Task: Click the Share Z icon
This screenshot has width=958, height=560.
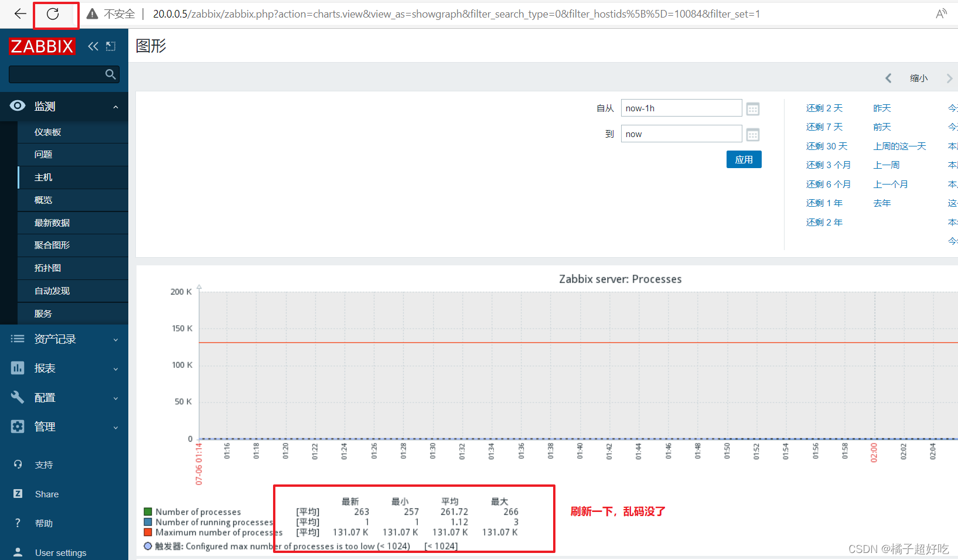Action: 18,494
